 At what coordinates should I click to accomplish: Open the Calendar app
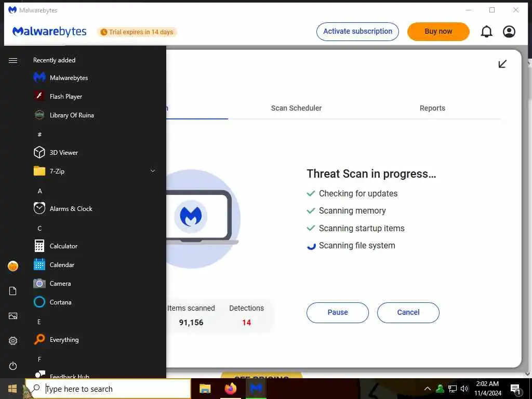click(x=95, y=264)
